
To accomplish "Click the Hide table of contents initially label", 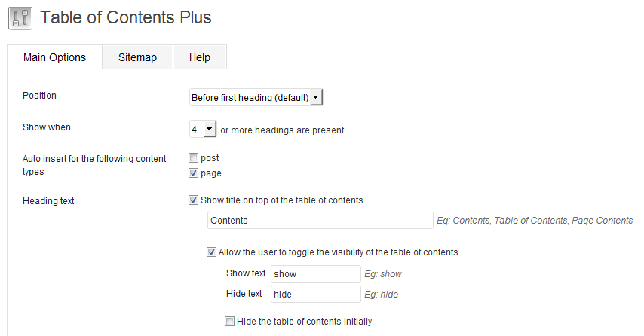I will tap(304, 322).
